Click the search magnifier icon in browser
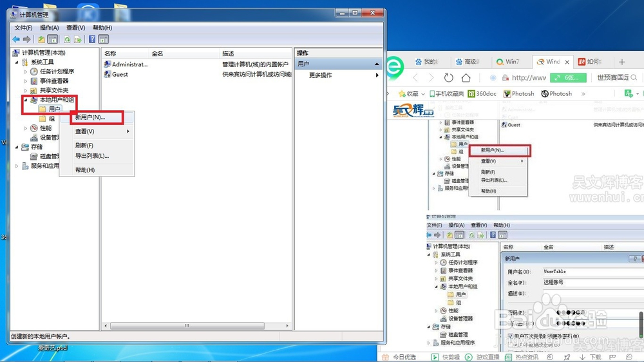This screenshot has width=644, height=362. [634, 77]
